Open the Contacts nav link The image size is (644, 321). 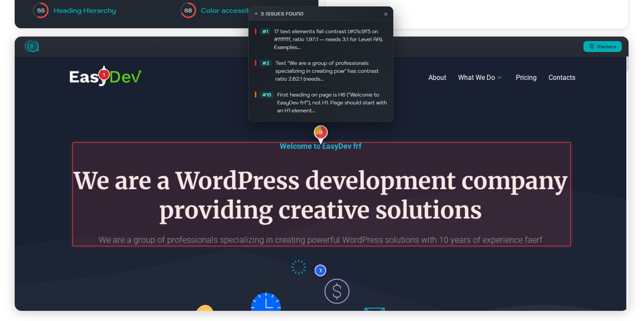562,78
